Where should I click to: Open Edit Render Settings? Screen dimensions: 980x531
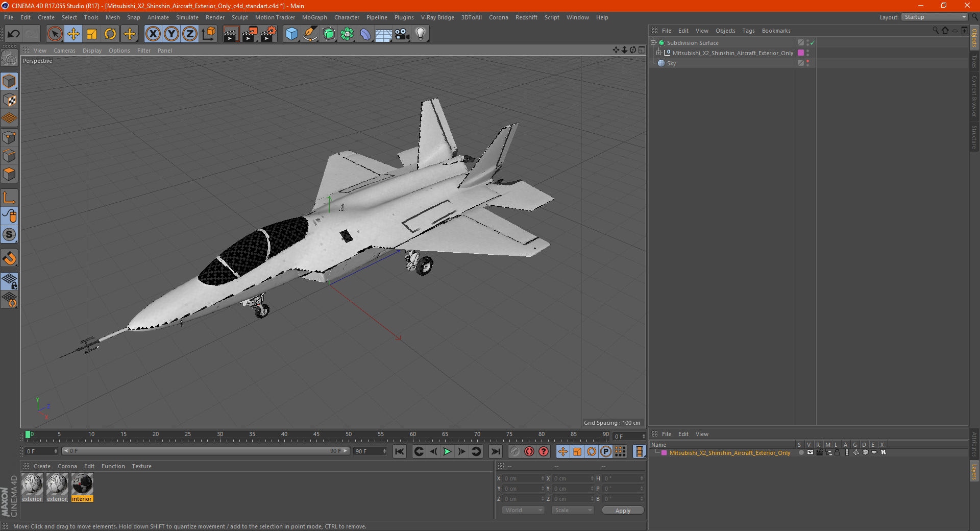(x=268, y=34)
